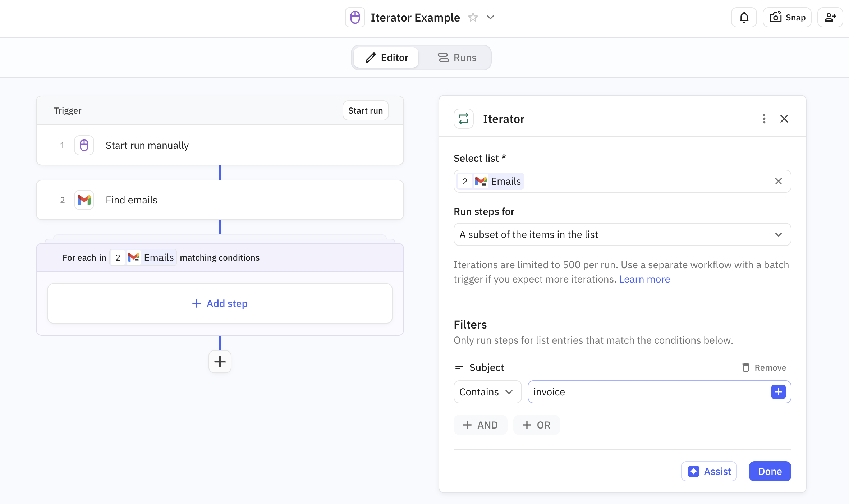
Task: Clear the selected Emails list
Action: click(x=778, y=181)
